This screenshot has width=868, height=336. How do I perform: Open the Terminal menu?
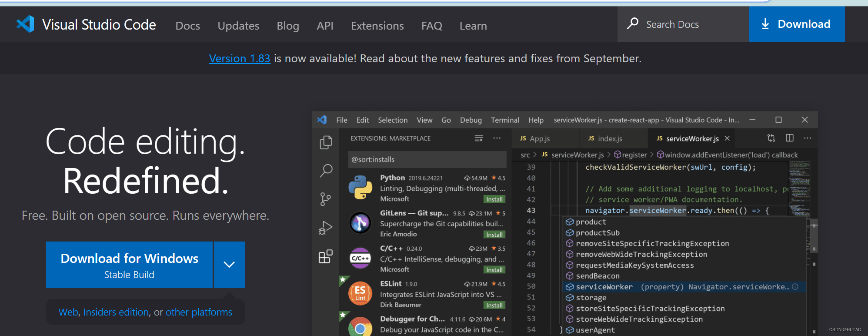[505, 120]
